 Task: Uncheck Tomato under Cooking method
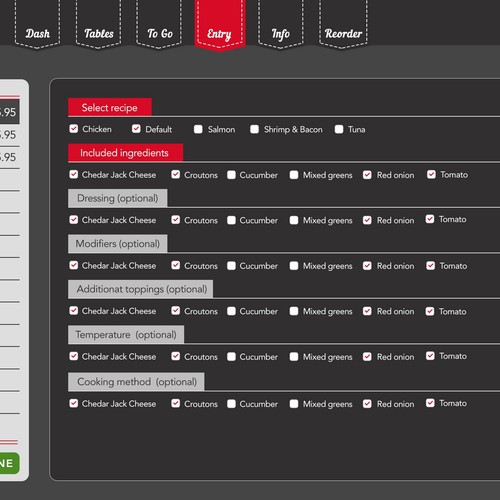click(x=430, y=403)
